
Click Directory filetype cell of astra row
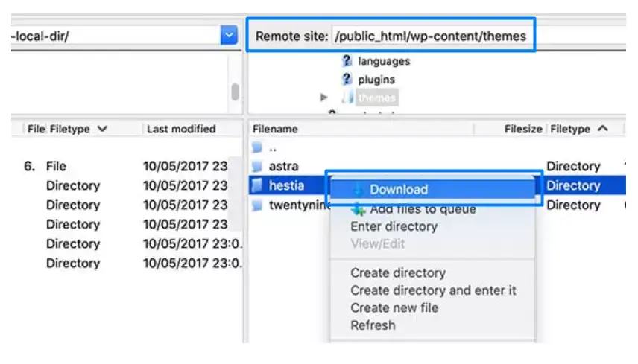(573, 166)
